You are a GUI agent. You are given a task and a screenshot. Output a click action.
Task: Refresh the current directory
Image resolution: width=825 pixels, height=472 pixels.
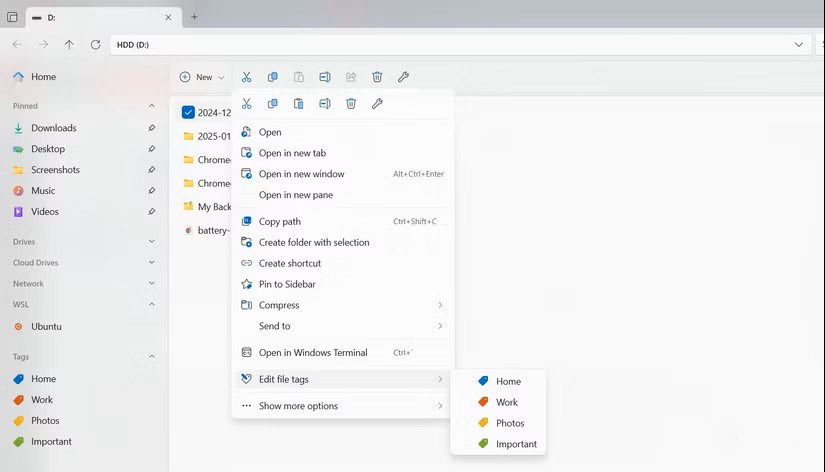click(x=95, y=45)
